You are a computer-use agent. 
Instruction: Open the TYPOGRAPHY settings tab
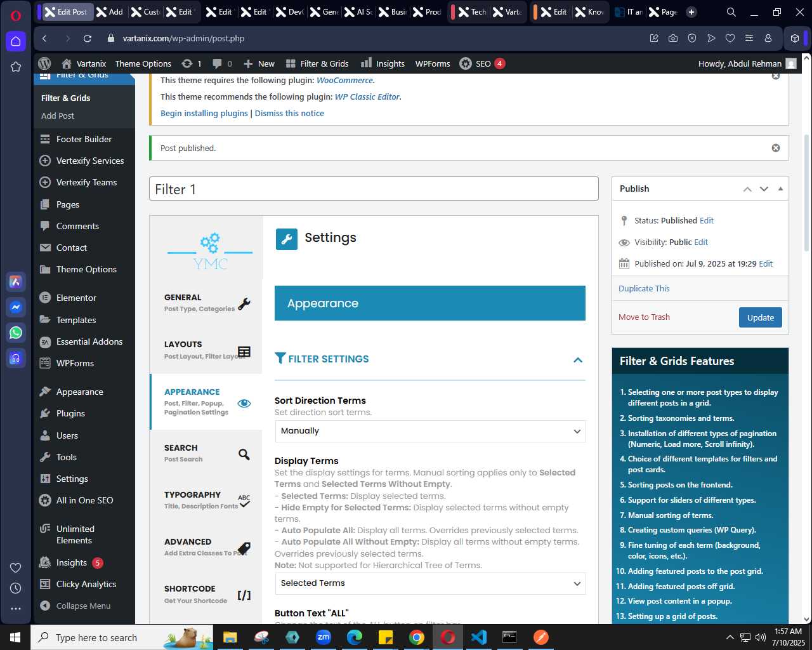pyautogui.click(x=206, y=500)
